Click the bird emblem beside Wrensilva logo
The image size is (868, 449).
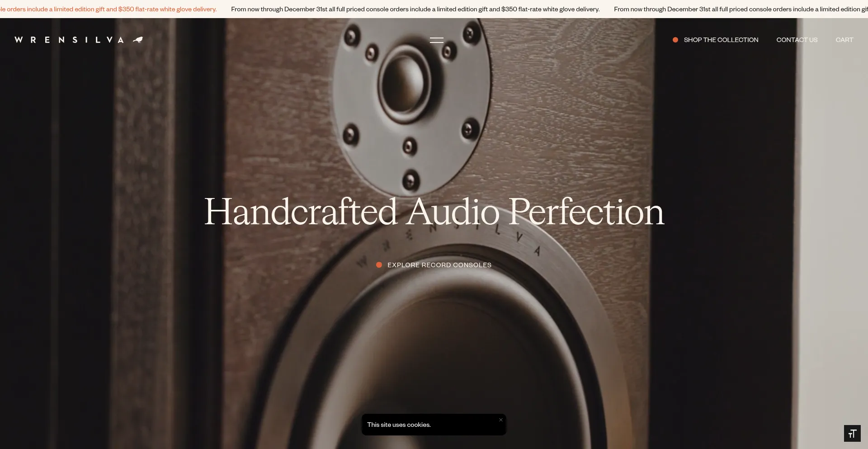pos(138,40)
